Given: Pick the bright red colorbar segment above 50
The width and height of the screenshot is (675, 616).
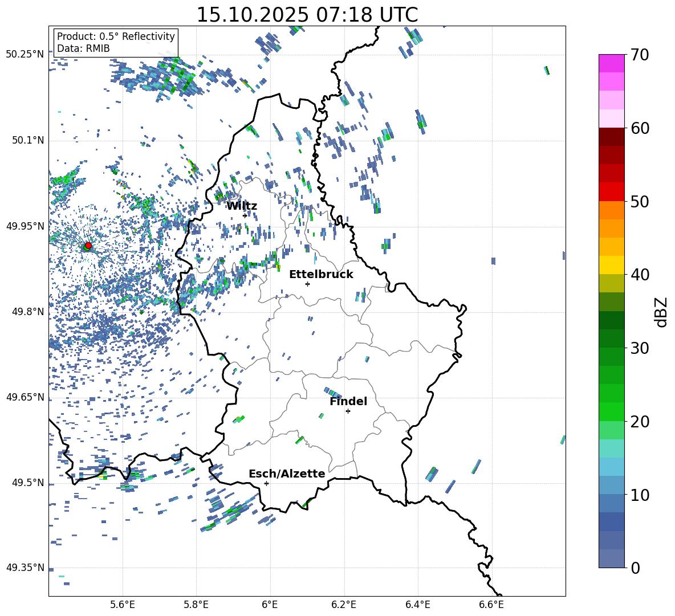Looking at the screenshot, I should tap(611, 191).
